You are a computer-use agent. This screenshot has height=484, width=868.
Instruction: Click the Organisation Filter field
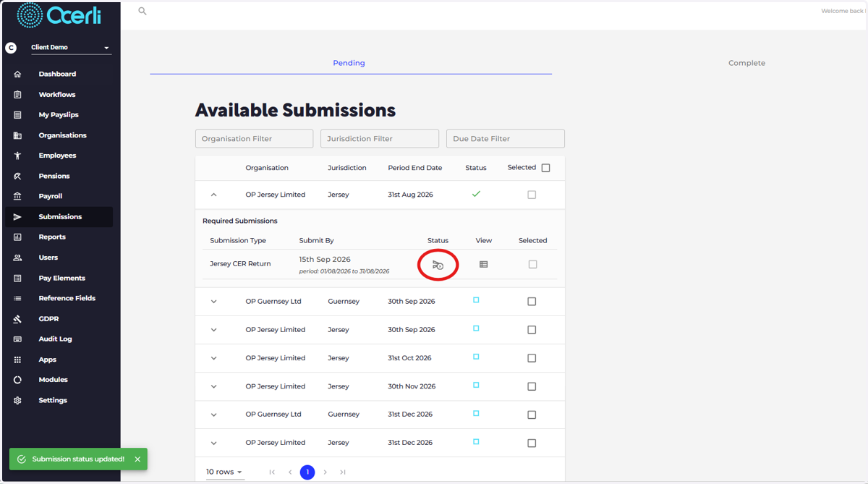click(254, 139)
